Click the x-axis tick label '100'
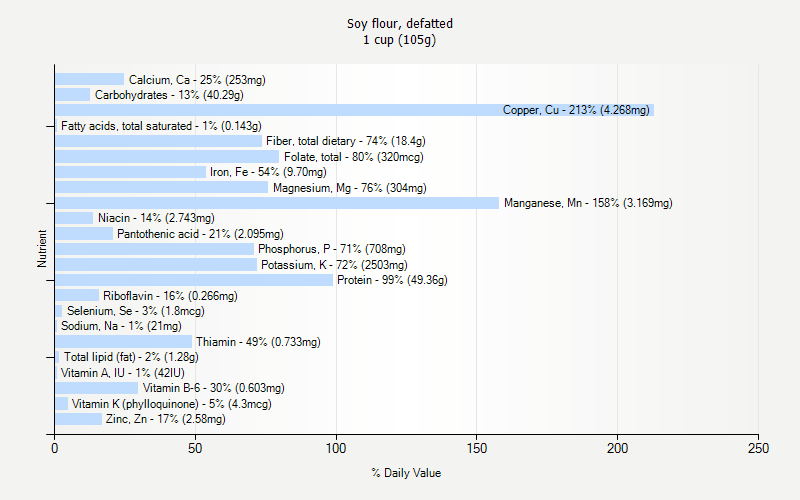 pos(336,448)
